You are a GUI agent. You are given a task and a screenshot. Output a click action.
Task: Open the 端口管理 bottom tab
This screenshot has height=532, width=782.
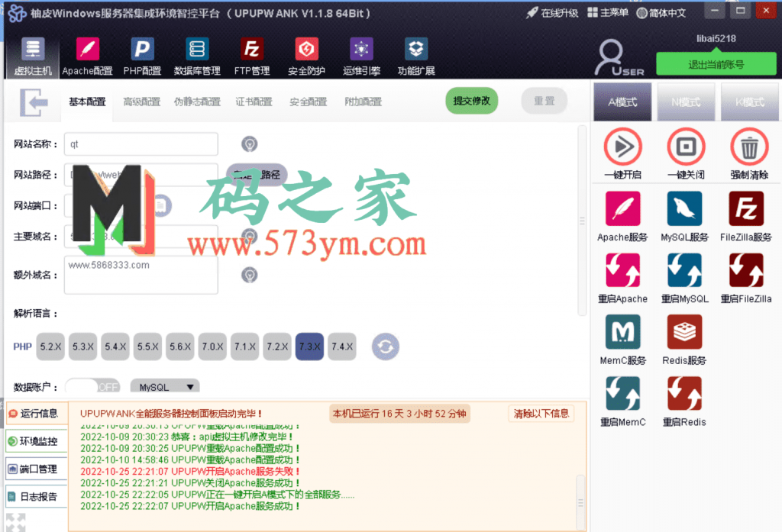coord(37,469)
